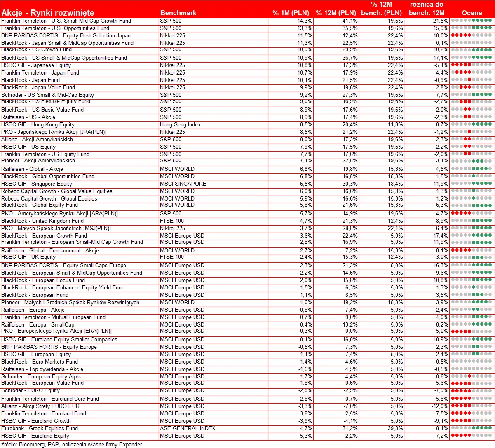Image resolution: width=495 pixels, height=448 pixels.
Task: Click rating dots of BNP Paribas Equity Best Selection Japan
Action: pyautogui.click(x=472, y=35)
